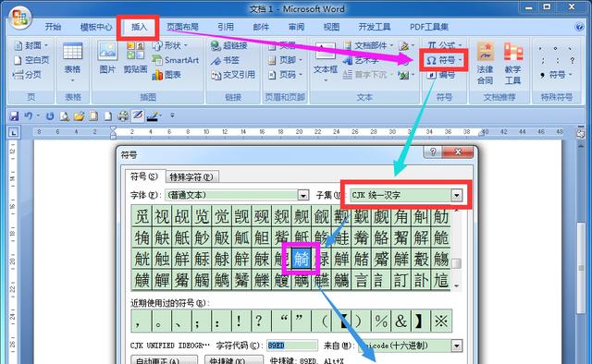
Task: Open the 字体 font dropdown arrow
Action: [x=302, y=195]
